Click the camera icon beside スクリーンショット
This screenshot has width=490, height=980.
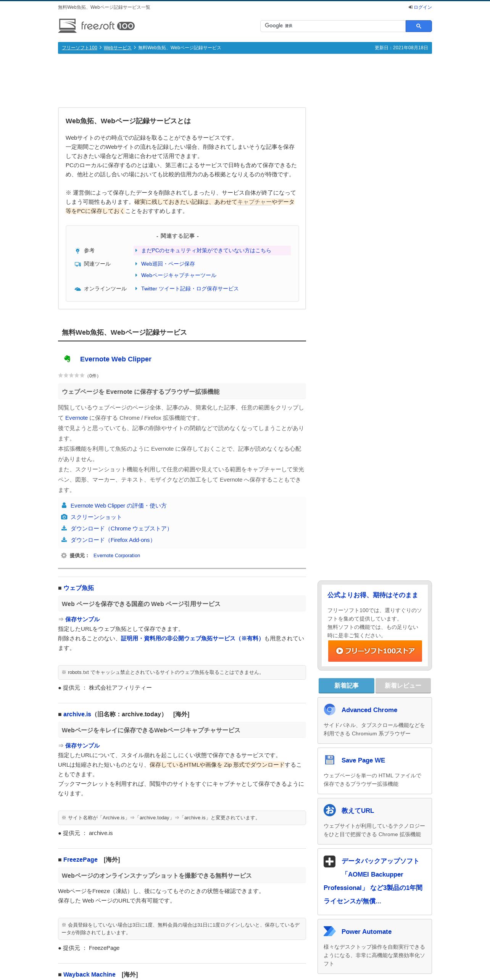tap(64, 517)
